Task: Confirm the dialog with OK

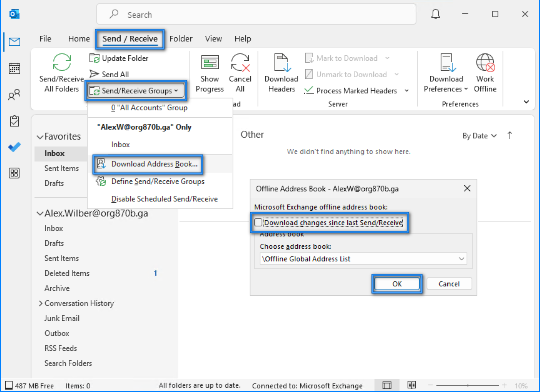Action: click(397, 284)
